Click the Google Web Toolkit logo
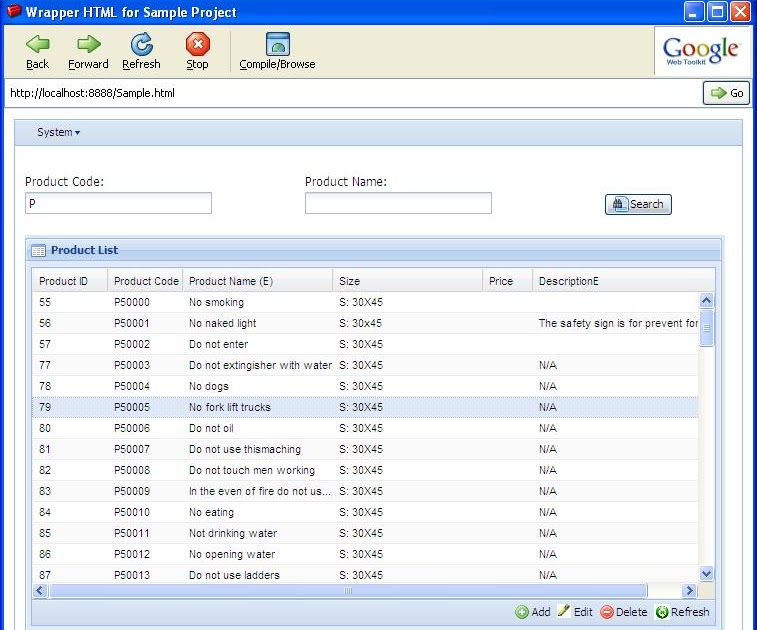 701,51
